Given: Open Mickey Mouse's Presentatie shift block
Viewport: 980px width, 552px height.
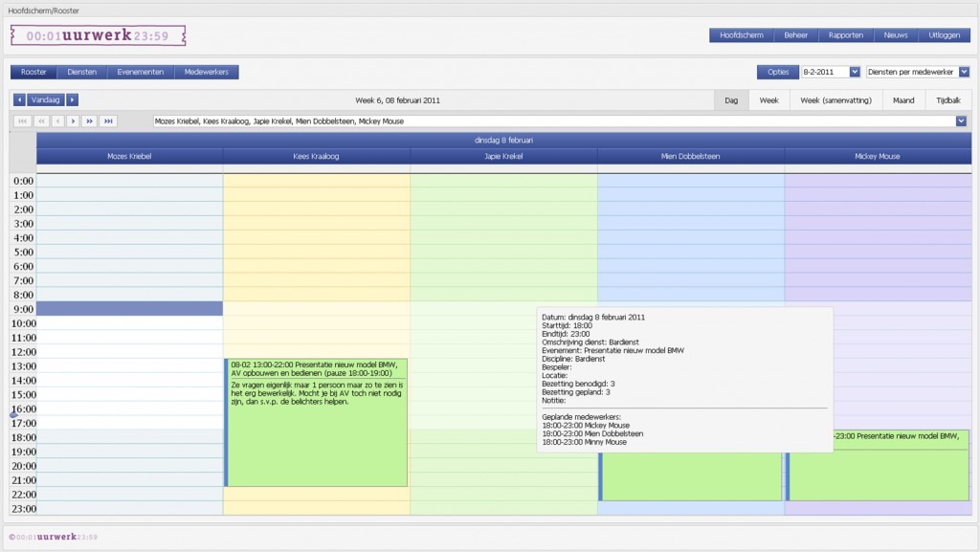Looking at the screenshot, I should coord(878,465).
